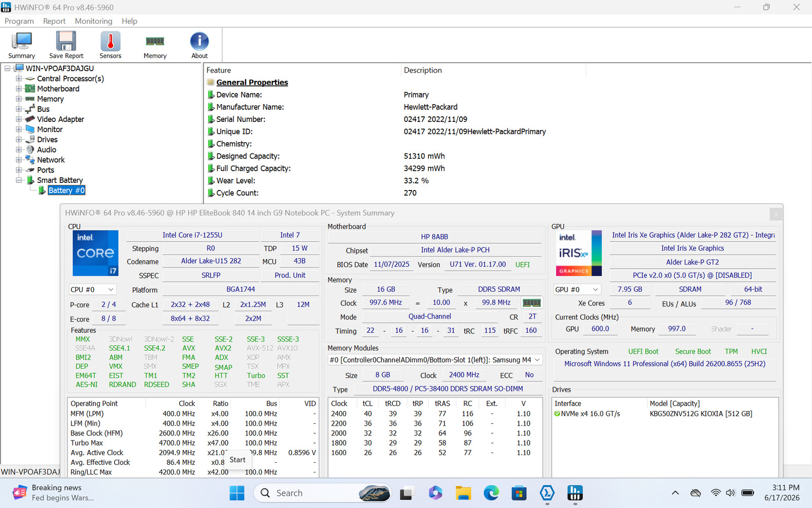Click the HP 8ABB motherboard field

pos(434,237)
